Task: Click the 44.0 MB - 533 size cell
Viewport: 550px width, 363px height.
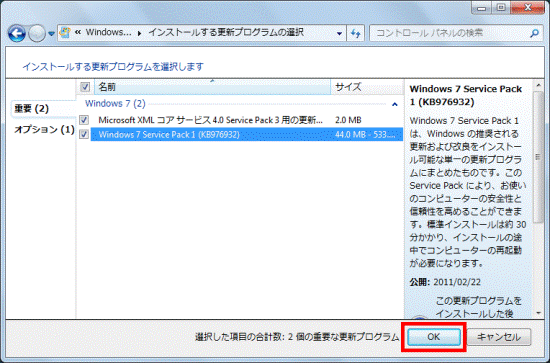Action: coord(365,134)
